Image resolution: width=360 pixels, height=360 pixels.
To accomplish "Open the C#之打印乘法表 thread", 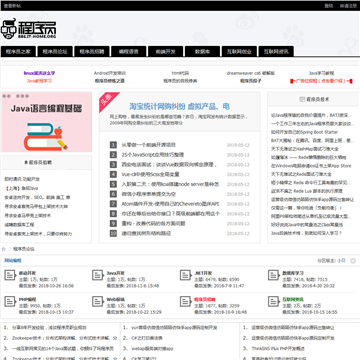I will click(147, 338).
